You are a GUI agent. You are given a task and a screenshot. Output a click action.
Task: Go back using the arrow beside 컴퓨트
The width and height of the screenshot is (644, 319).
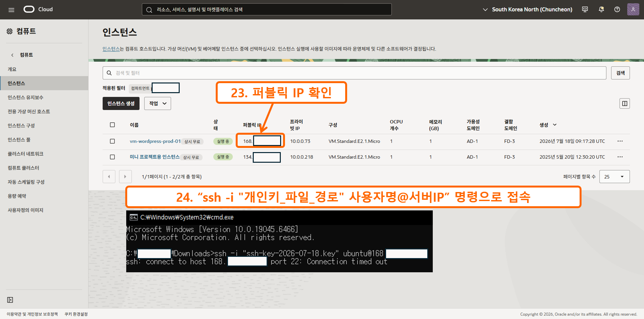point(12,55)
